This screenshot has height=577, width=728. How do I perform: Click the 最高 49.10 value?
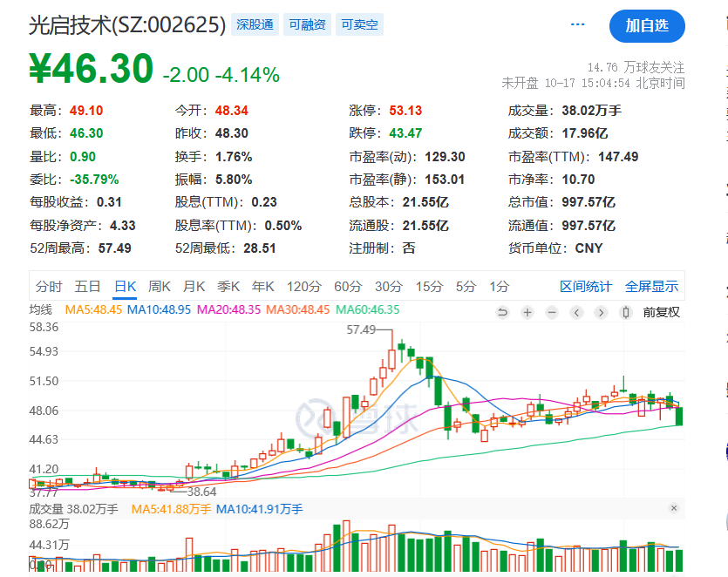tap(86, 111)
